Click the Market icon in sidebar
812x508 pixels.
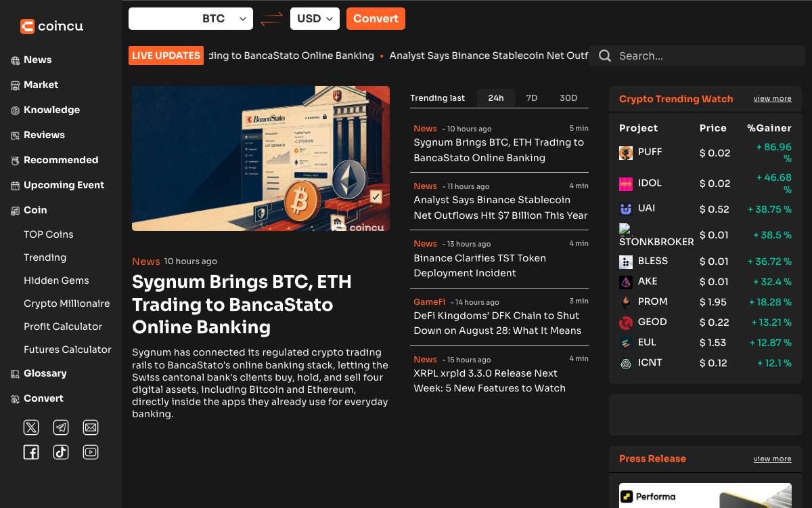(x=15, y=85)
